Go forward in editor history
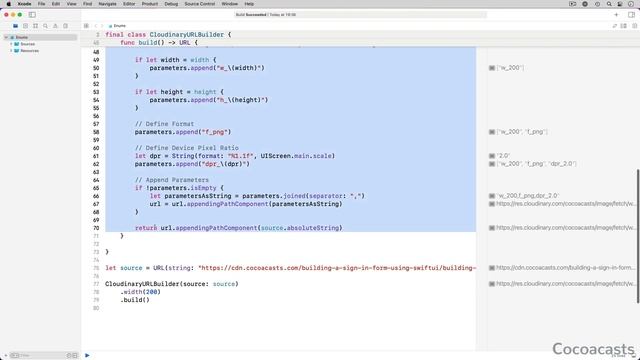The height and width of the screenshot is (360, 640). (x=102, y=26)
